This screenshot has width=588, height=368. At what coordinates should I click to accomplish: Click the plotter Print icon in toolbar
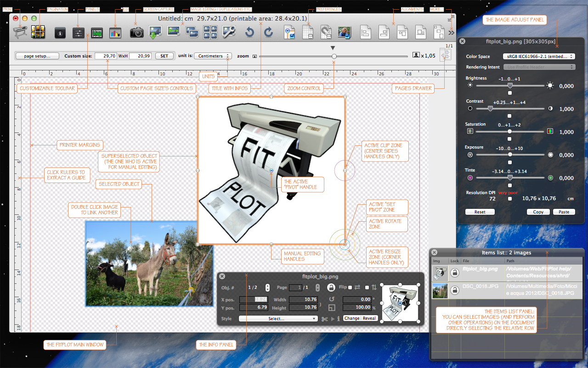[x=19, y=32]
